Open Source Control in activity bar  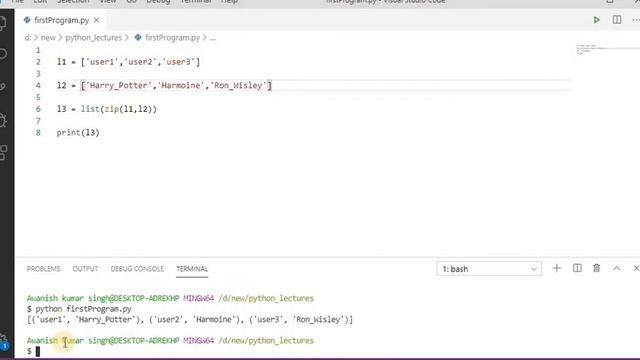coord(3,87)
